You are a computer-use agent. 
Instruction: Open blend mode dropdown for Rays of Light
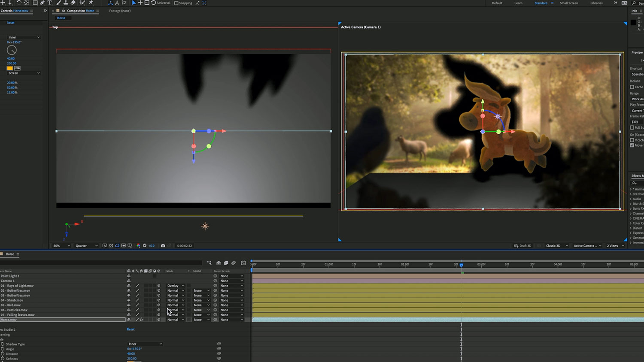click(x=176, y=286)
